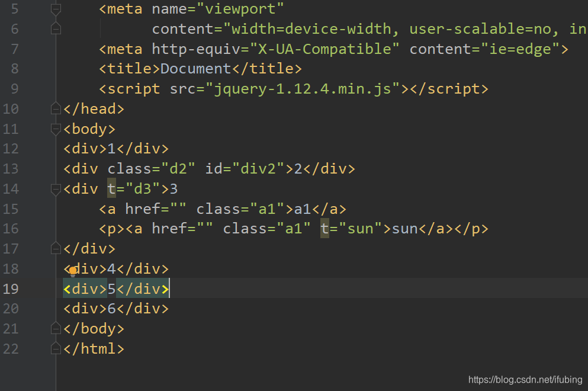The width and height of the screenshot is (588, 391).
Task: Click the digit 5 in the highlighted div line
Action: point(111,289)
